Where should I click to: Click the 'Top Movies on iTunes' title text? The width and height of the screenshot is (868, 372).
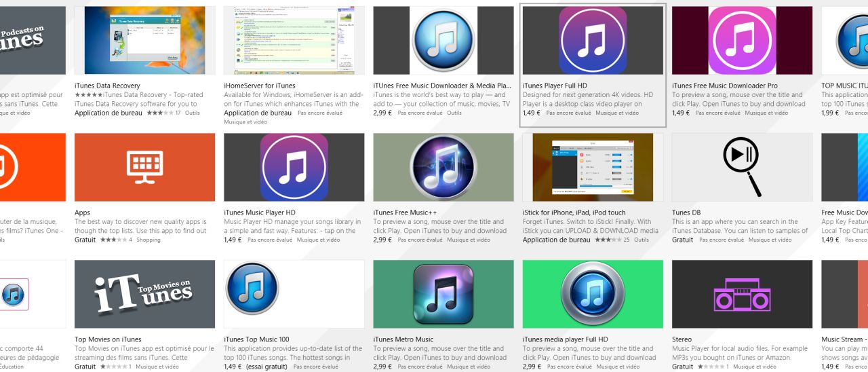pos(108,339)
